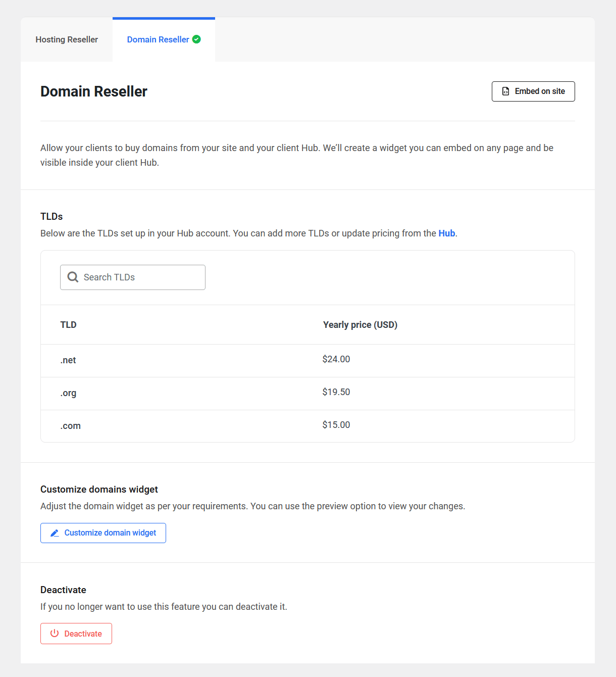Image resolution: width=616 pixels, height=677 pixels.
Task: Click the green checkmark on Domain Reseller tab
Action: tap(196, 39)
